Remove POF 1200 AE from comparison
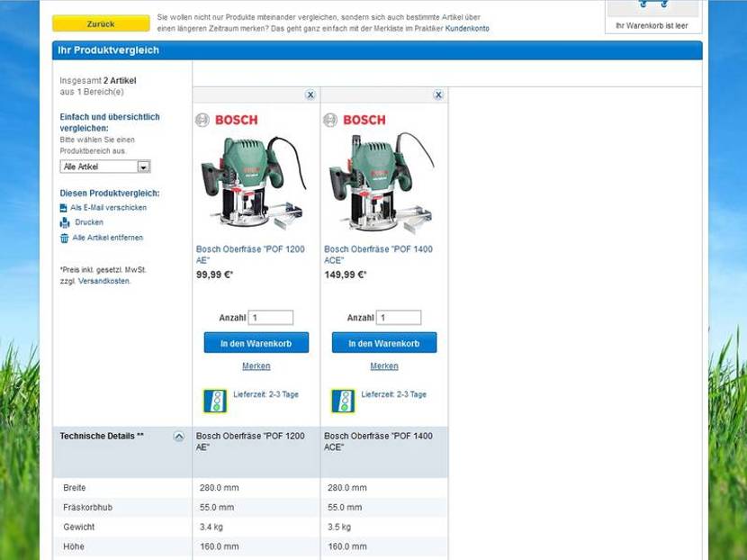The height and width of the screenshot is (560, 747). pos(310,95)
